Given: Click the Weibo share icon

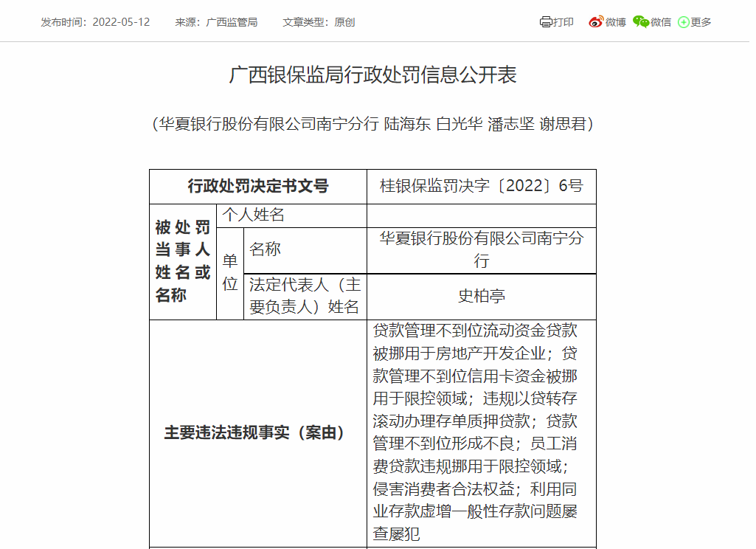Looking at the screenshot, I should point(596,21).
